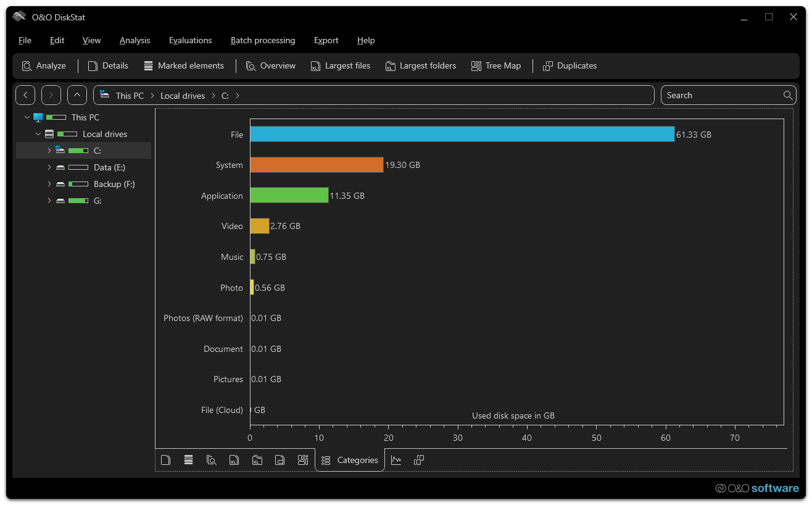Viewport: 812px width, 505px height.
Task: Click the Video category bar
Action: (x=259, y=226)
